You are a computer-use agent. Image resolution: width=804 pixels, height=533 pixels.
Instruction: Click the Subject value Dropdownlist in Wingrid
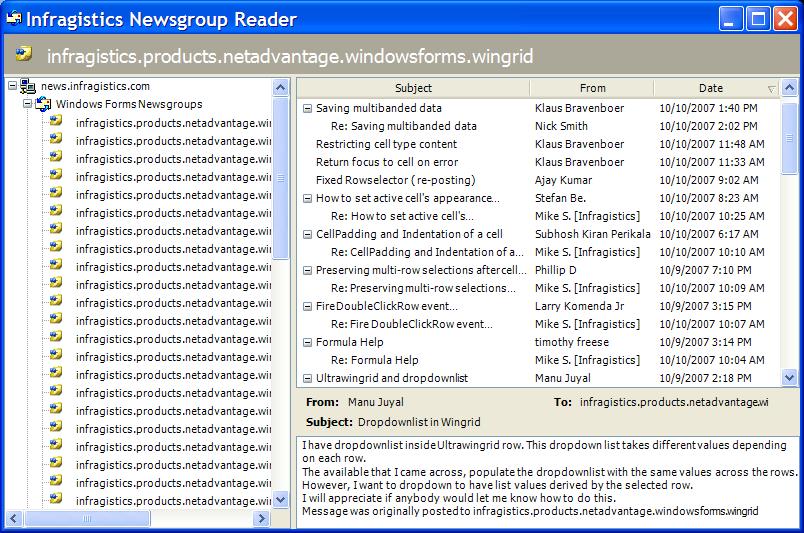tap(419, 422)
